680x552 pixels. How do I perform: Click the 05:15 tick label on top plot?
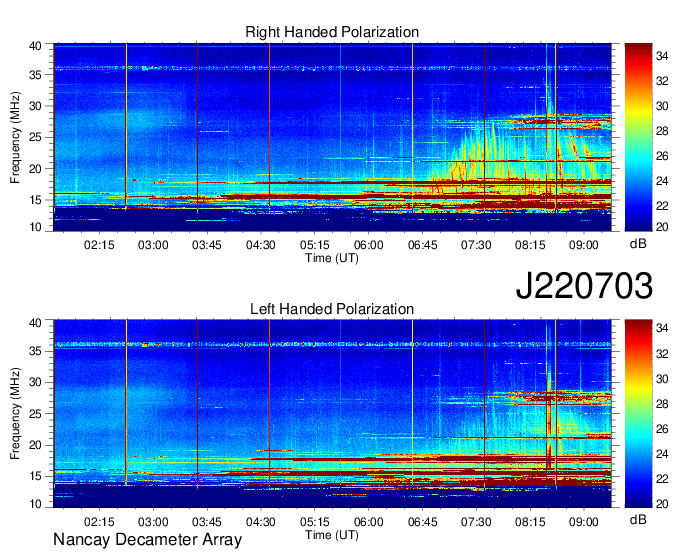tap(315, 245)
